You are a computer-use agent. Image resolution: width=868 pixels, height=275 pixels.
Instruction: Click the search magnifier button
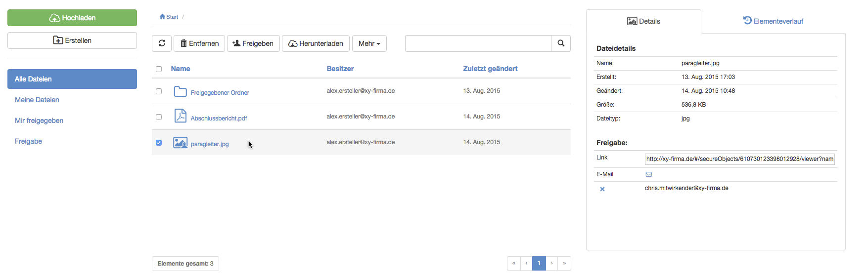click(x=561, y=43)
